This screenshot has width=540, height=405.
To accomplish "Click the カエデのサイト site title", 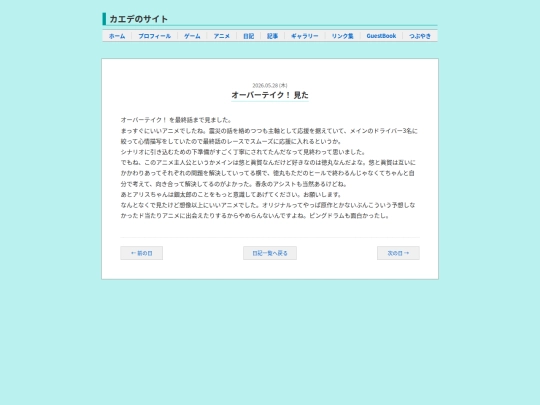I will [x=138, y=19].
